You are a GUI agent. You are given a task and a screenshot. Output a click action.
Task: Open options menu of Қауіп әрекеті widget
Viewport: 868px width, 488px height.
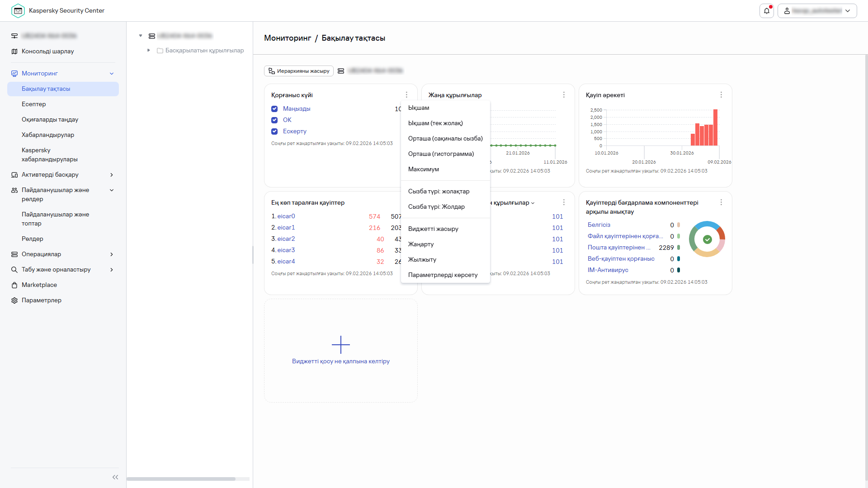[x=721, y=95]
